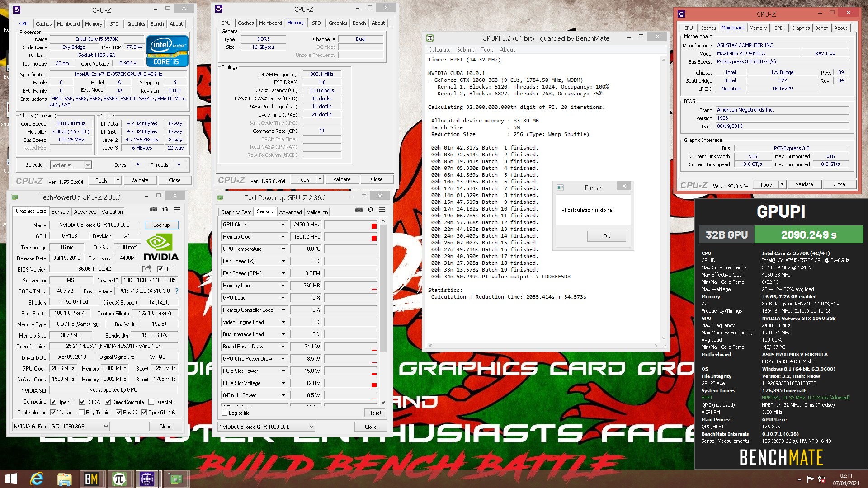The image size is (868, 488).
Task: Switch to GPUPI taskbar icon
Action: click(119, 479)
